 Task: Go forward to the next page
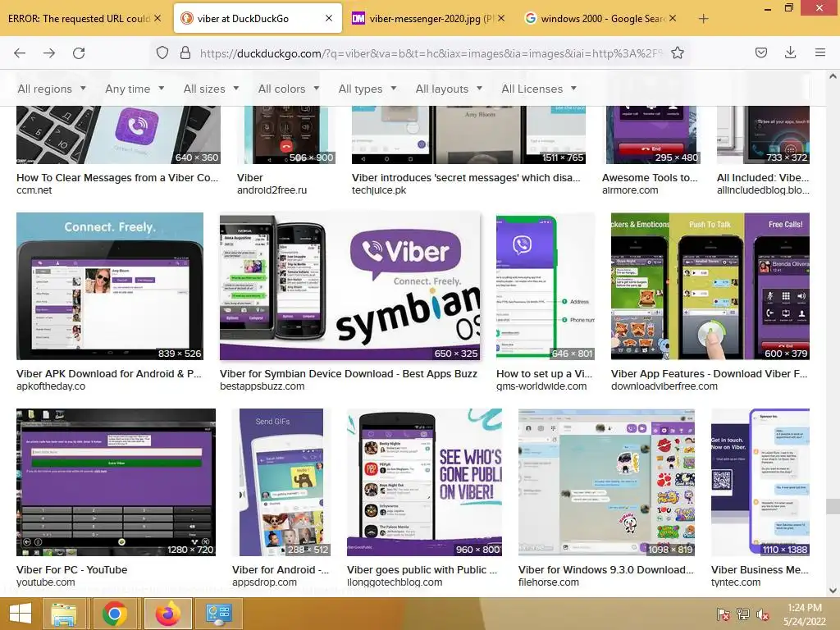coord(49,53)
